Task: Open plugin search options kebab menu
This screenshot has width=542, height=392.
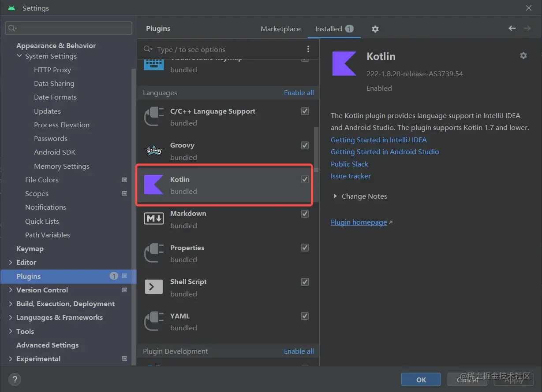Action: (308, 49)
